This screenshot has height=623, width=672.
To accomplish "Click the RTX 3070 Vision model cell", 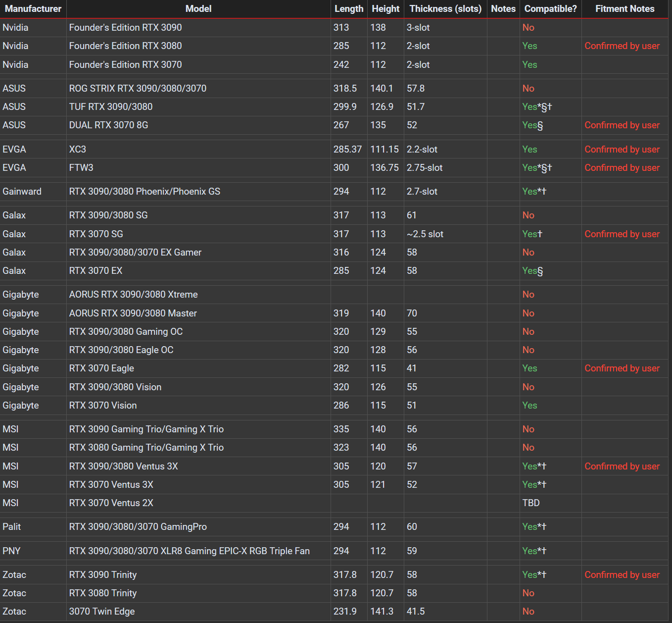I will point(198,406).
